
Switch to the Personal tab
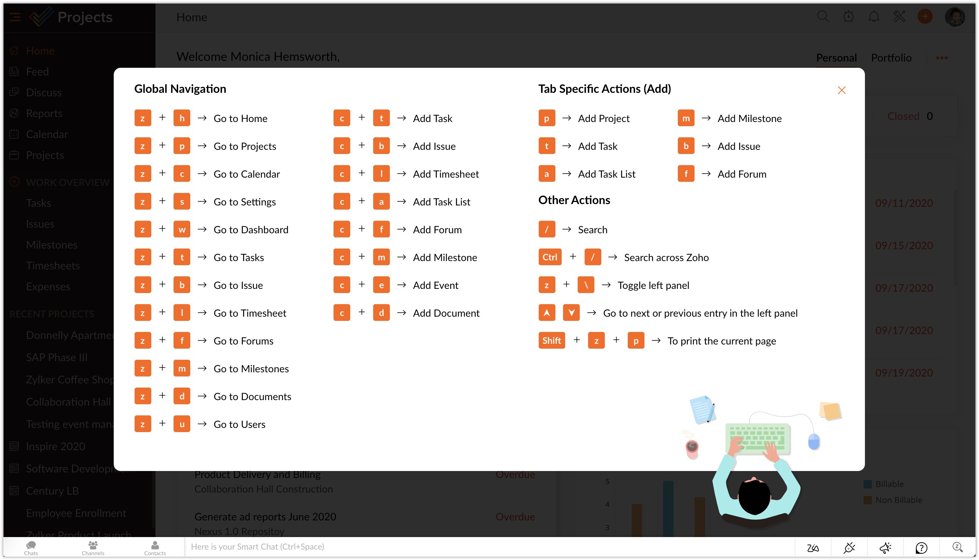pos(836,58)
